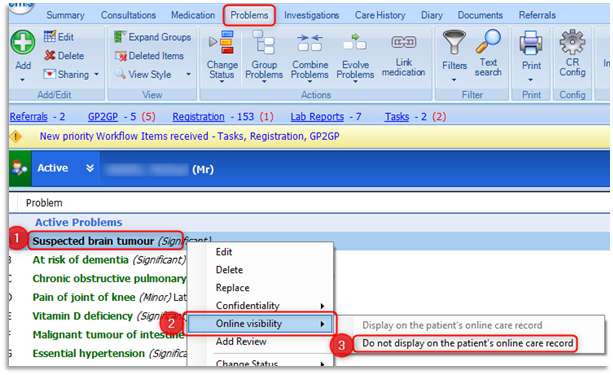Click the New priority Workflow Items notification
The image size is (613, 375).
(x=189, y=136)
